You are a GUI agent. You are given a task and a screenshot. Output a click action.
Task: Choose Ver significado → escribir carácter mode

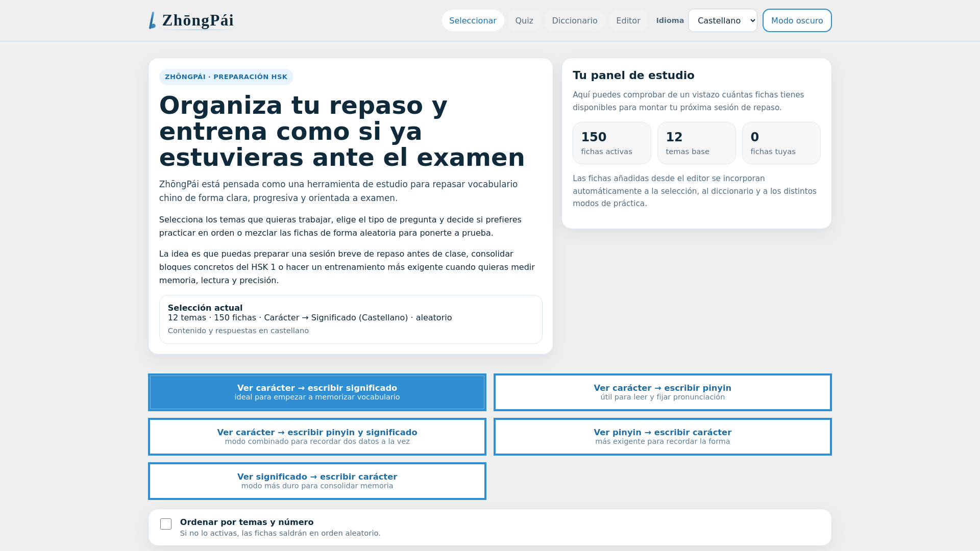[x=317, y=481]
